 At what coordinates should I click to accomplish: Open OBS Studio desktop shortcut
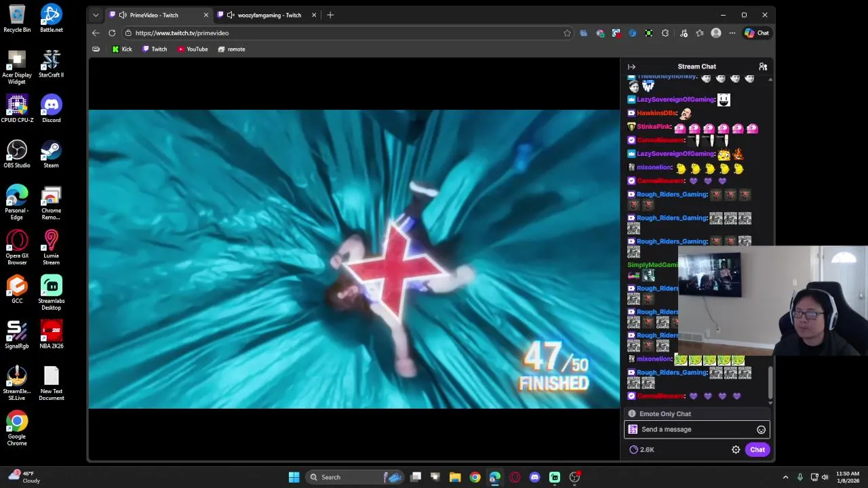pos(17,155)
